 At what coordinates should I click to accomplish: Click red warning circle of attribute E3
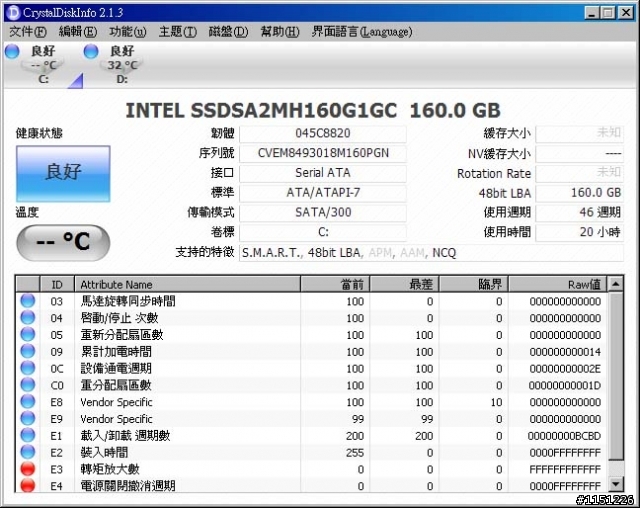tap(28, 468)
